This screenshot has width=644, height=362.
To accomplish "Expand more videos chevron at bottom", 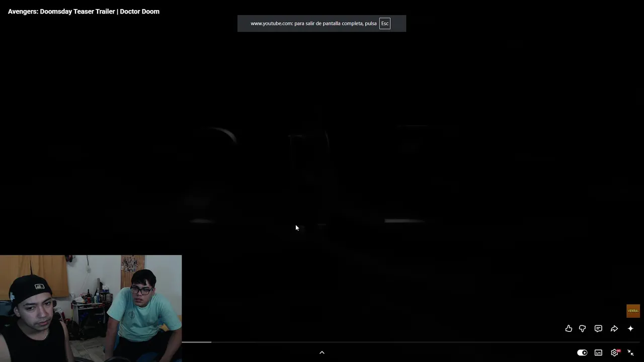I will pos(322,352).
